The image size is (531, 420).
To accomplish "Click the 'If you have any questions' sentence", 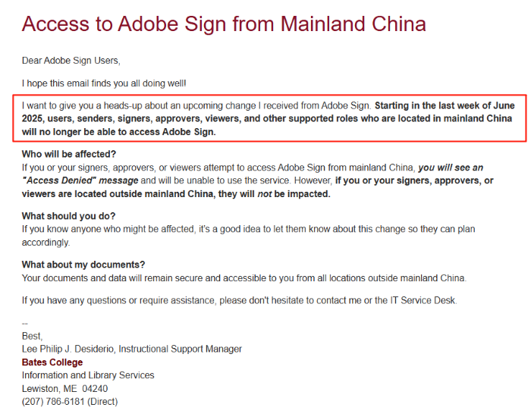I will click(x=240, y=300).
